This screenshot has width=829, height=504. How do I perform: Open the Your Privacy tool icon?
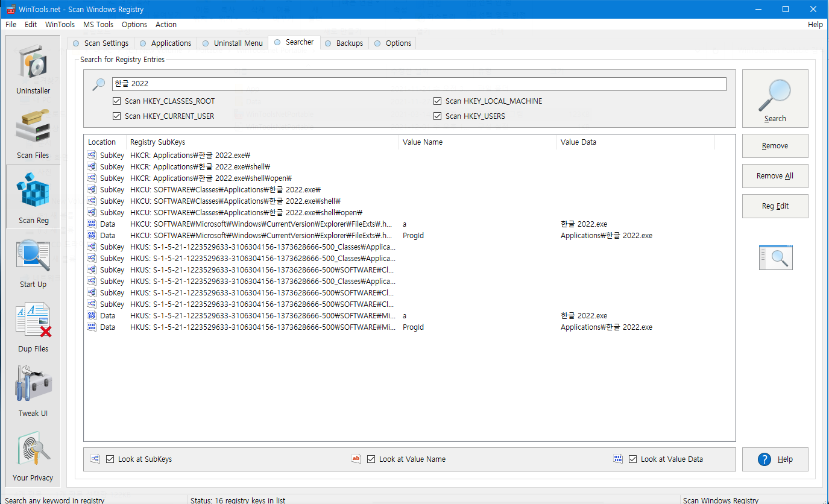[x=33, y=449]
